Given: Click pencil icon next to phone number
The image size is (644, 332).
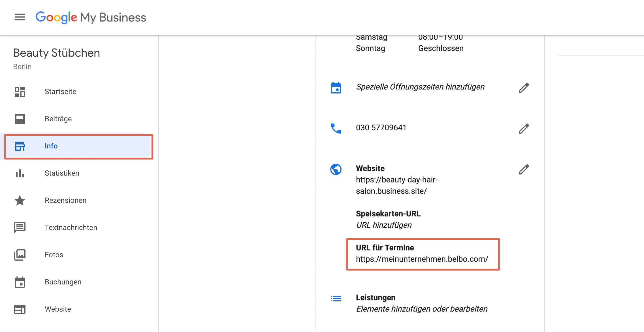Looking at the screenshot, I should click(524, 129).
